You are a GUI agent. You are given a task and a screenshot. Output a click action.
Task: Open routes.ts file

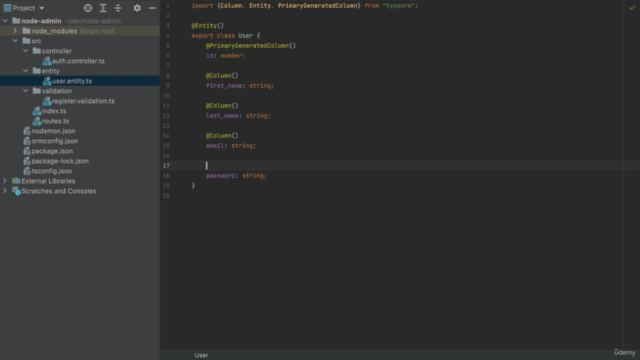point(55,121)
